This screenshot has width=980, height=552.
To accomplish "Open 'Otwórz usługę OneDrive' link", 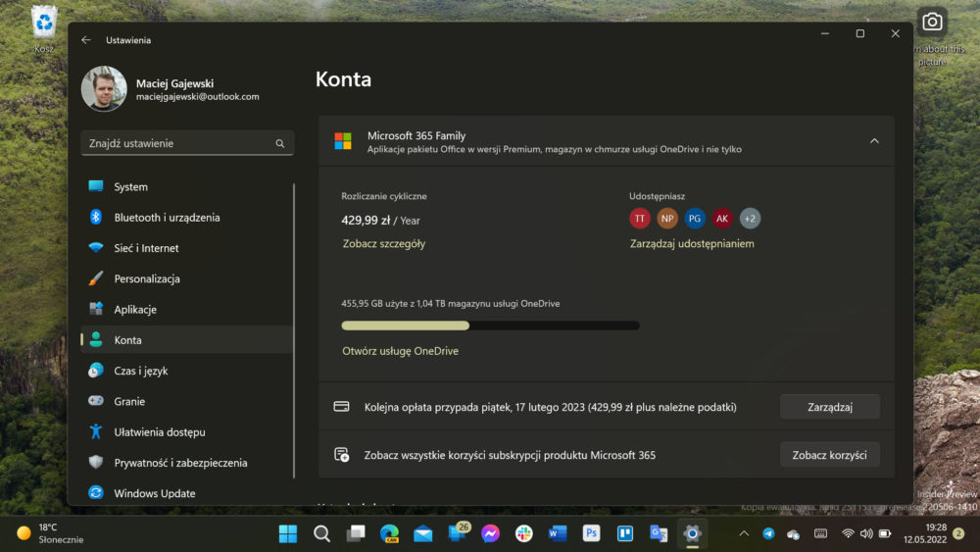I will coord(400,351).
